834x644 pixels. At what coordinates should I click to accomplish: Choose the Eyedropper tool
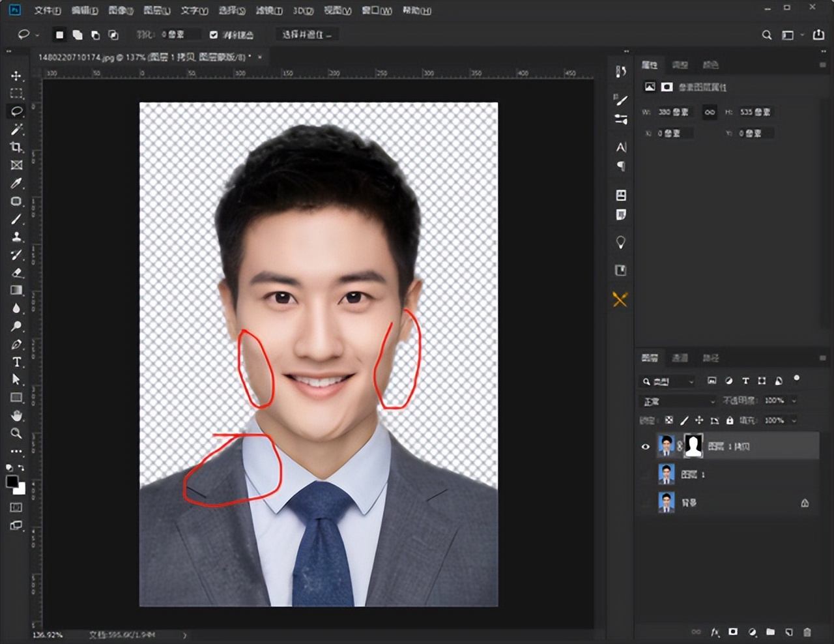pyautogui.click(x=16, y=184)
